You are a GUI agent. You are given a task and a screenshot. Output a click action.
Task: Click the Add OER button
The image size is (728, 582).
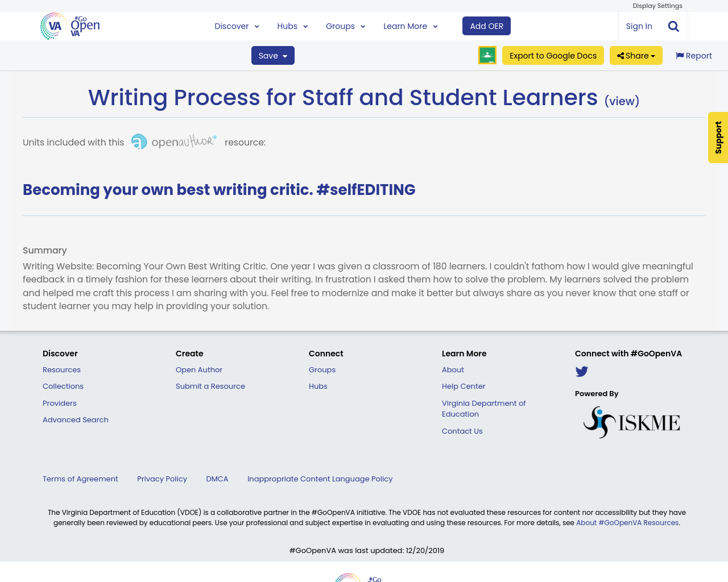point(486,25)
